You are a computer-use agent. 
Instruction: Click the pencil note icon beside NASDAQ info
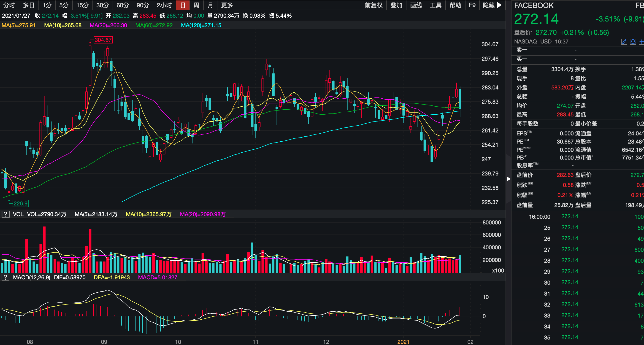(624, 42)
